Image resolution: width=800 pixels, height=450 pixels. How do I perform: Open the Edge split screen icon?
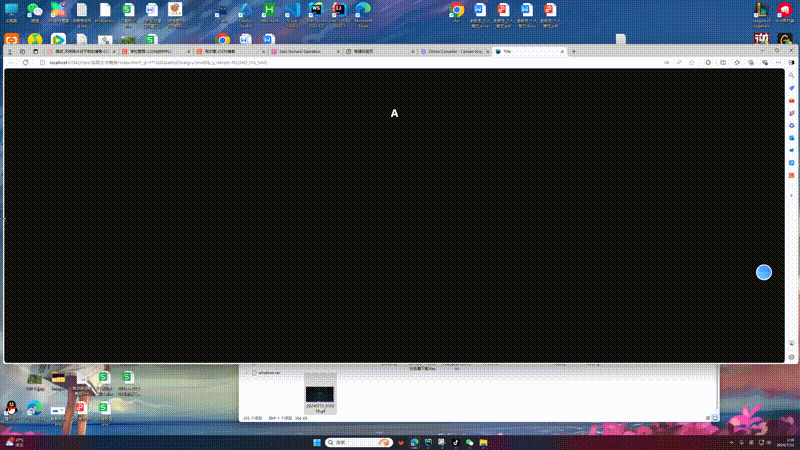[x=723, y=63]
